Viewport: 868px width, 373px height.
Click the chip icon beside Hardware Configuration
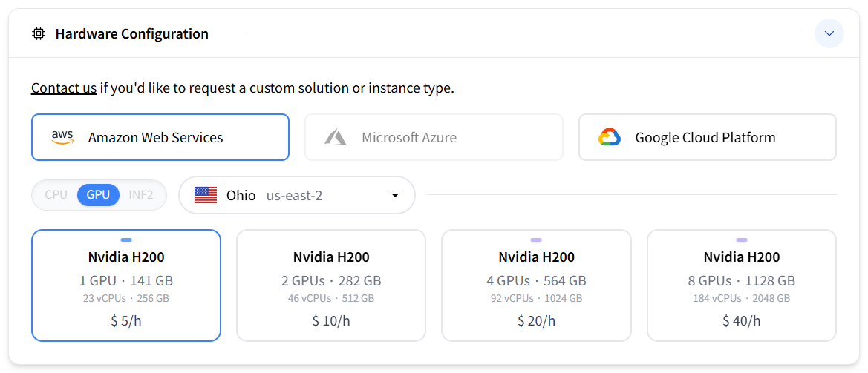click(38, 33)
